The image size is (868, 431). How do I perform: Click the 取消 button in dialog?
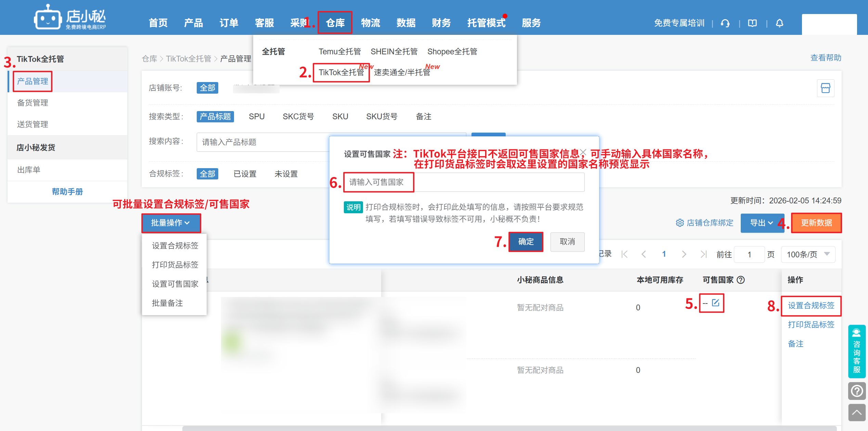click(x=567, y=242)
